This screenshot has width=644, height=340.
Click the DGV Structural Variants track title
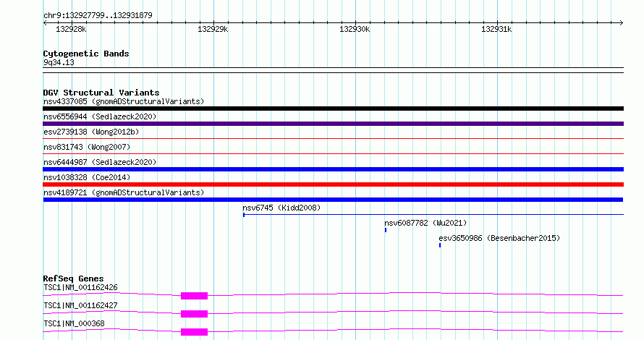coord(101,93)
